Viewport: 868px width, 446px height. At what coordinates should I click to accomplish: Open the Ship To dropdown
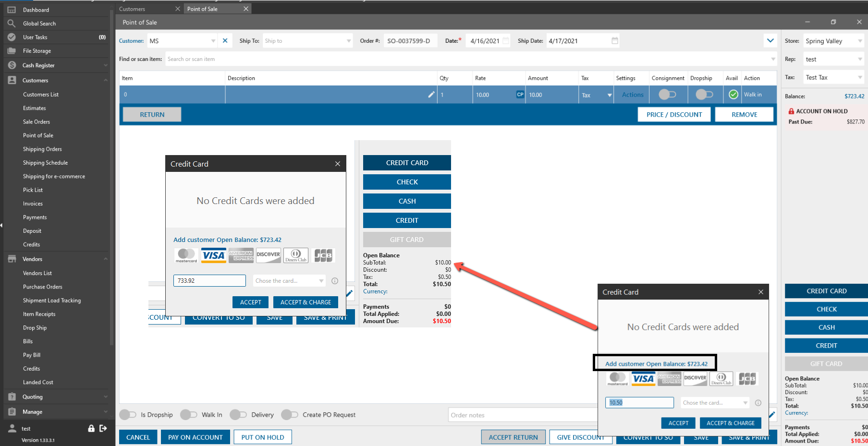pyautogui.click(x=349, y=41)
